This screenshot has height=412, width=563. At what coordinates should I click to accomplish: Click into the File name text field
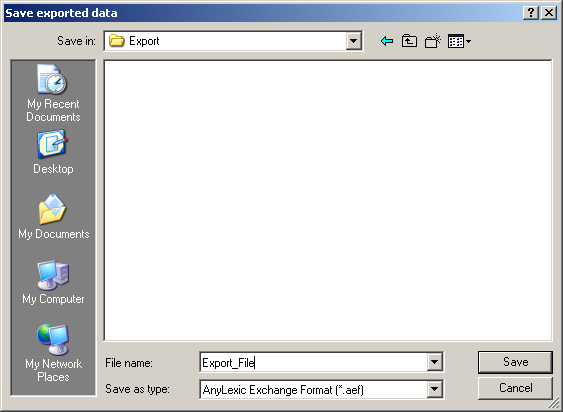coord(313,362)
